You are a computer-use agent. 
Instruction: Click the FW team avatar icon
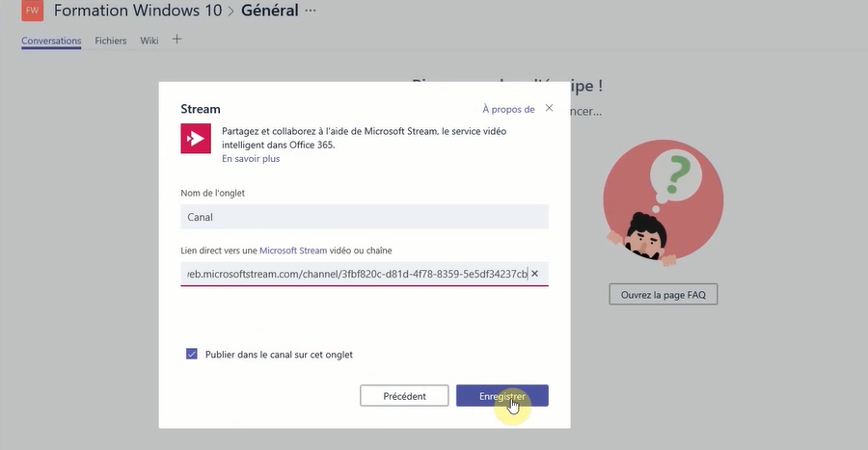click(32, 11)
